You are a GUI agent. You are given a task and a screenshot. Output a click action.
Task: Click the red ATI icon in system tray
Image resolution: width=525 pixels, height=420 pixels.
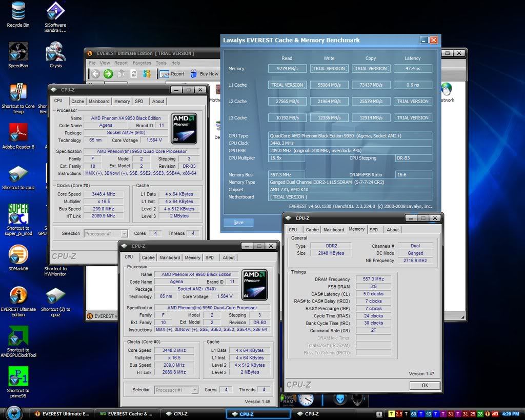click(495, 414)
